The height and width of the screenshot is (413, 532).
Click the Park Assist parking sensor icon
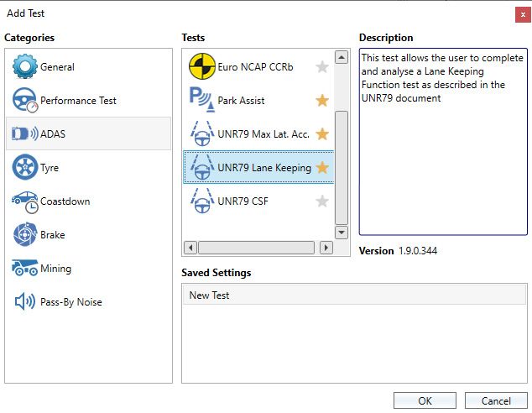202,99
